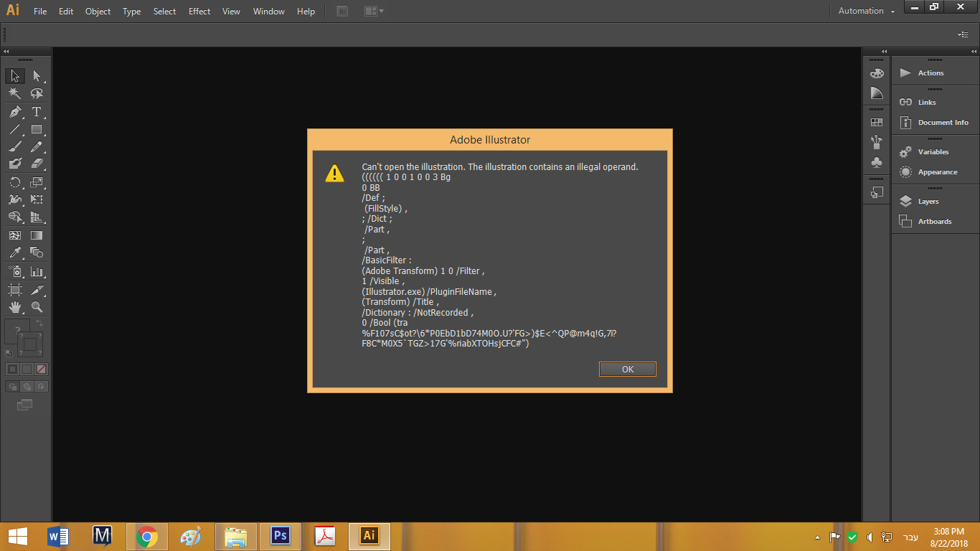Reset to default fill and stroke
The height and width of the screenshot is (551, 980).
(x=9, y=352)
